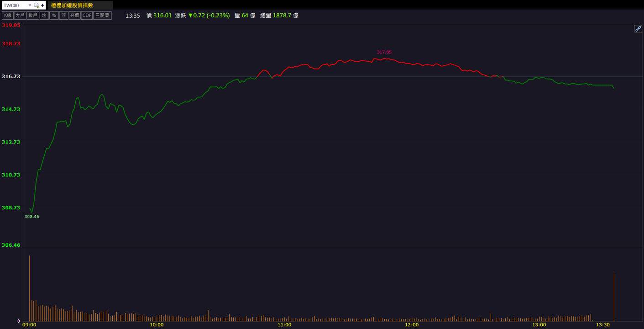The width and height of the screenshot is (644, 329).
Task: Click the 314.73 price axis label
Action: tap(11, 109)
